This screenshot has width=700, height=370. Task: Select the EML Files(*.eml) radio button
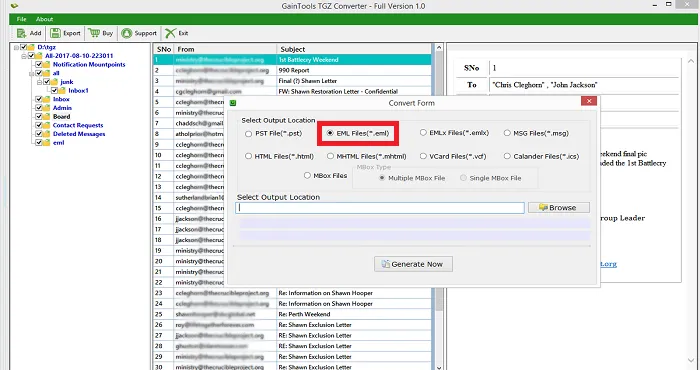click(x=330, y=133)
